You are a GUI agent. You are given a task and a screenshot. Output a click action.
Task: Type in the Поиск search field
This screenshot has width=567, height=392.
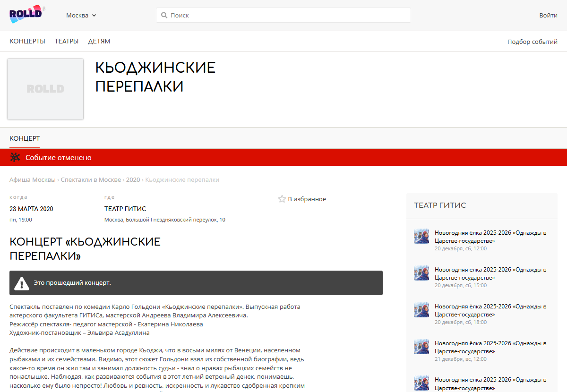point(288,15)
